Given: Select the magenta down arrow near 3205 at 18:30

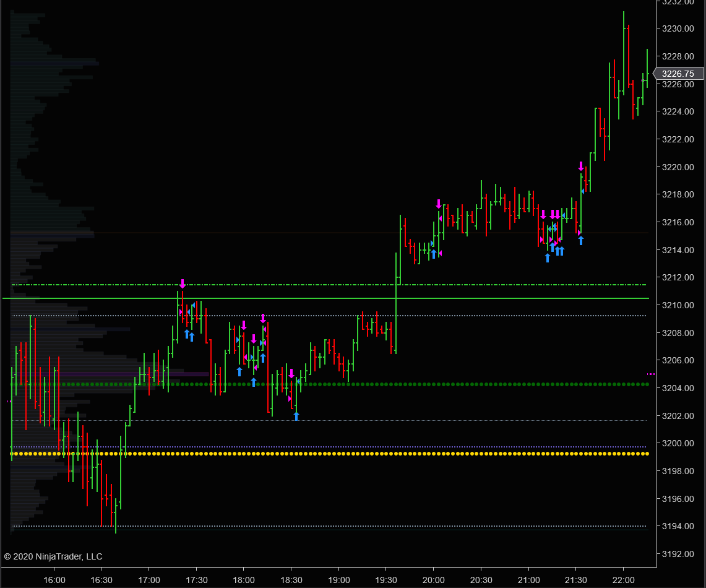Looking at the screenshot, I should [291, 373].
